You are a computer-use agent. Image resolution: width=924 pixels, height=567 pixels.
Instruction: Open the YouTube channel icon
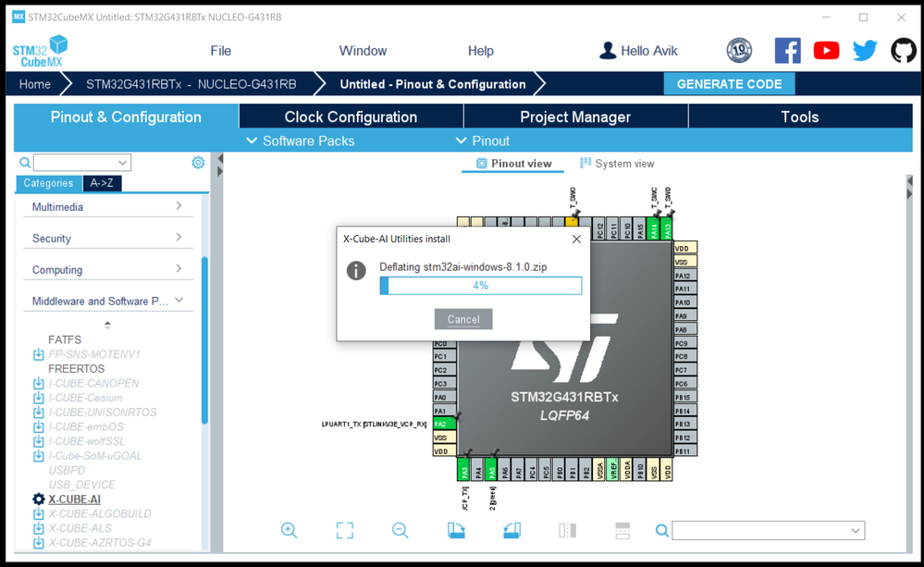826,51
